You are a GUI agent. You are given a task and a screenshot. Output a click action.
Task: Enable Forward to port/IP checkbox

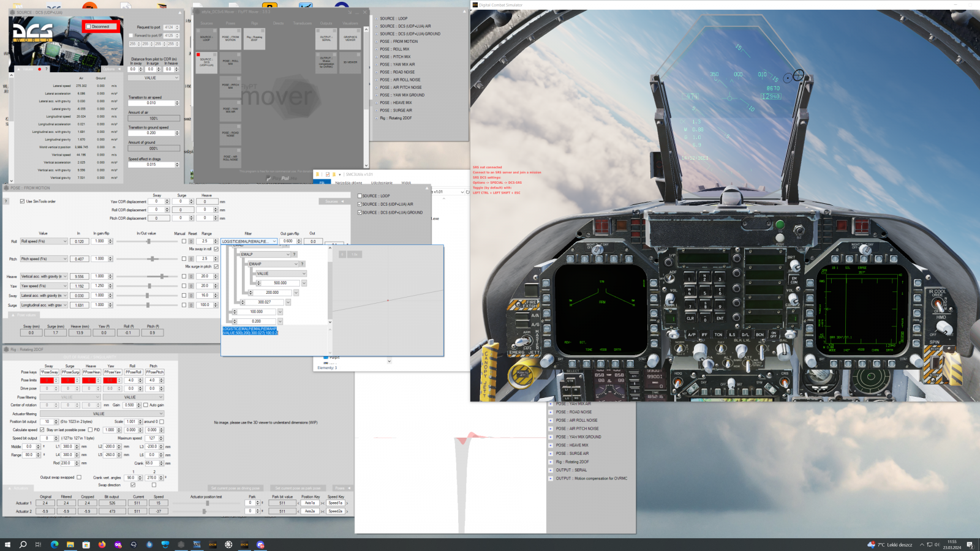(x=130, y=36)
